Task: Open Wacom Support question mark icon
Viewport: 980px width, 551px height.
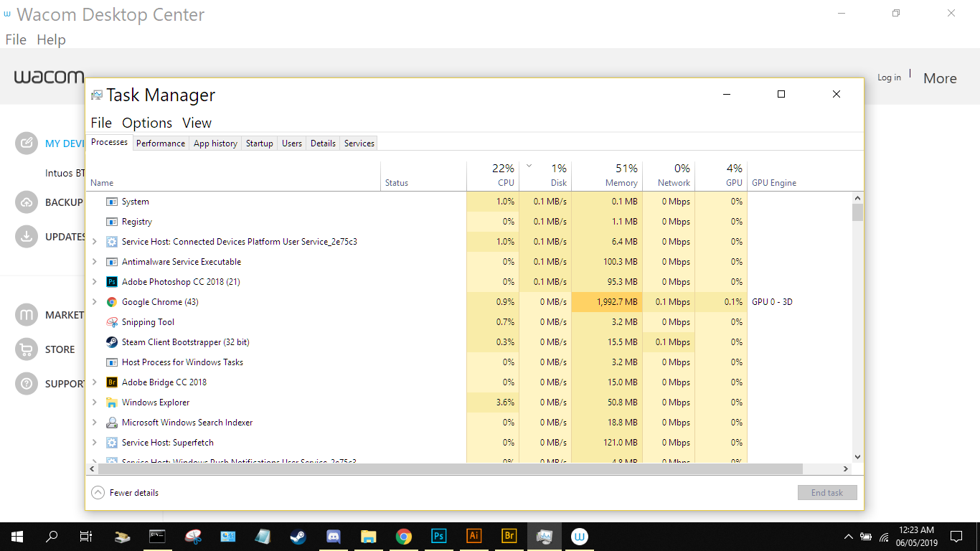Action: [x=27, y=383]
